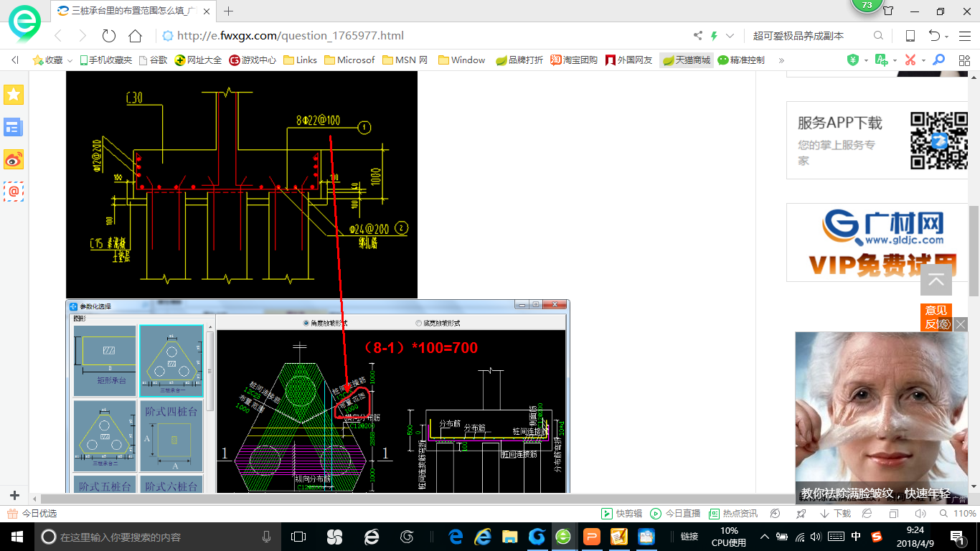
Task: Go to the browser home page icon
Action: pos(135,36)
